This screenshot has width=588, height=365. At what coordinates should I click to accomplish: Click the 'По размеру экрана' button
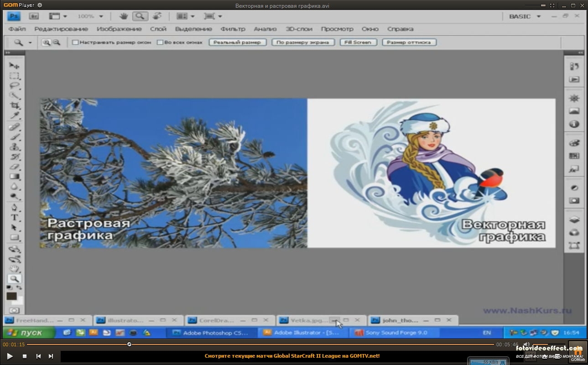click(303, 42)
